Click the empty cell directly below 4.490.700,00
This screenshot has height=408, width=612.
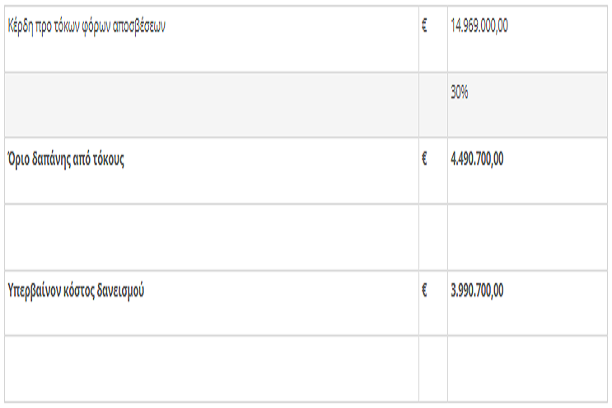click(x=527, y=237)
